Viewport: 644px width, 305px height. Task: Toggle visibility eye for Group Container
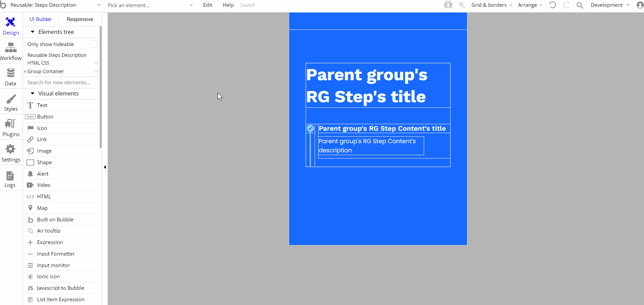pyautogui.click(x=96, y=71)
